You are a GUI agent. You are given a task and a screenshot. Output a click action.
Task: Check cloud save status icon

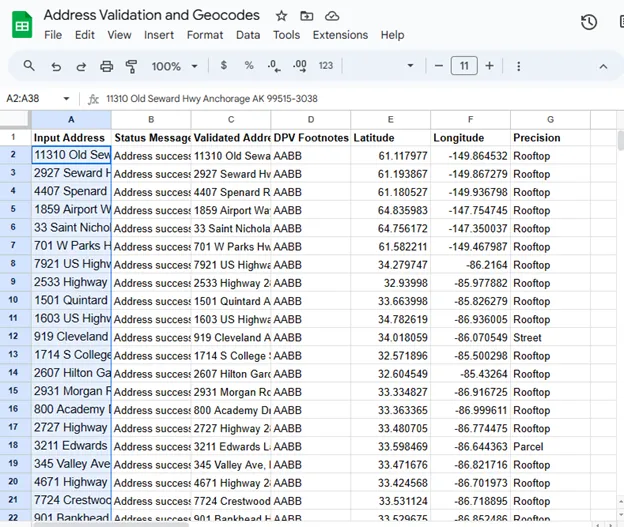(x=332, y=16)
